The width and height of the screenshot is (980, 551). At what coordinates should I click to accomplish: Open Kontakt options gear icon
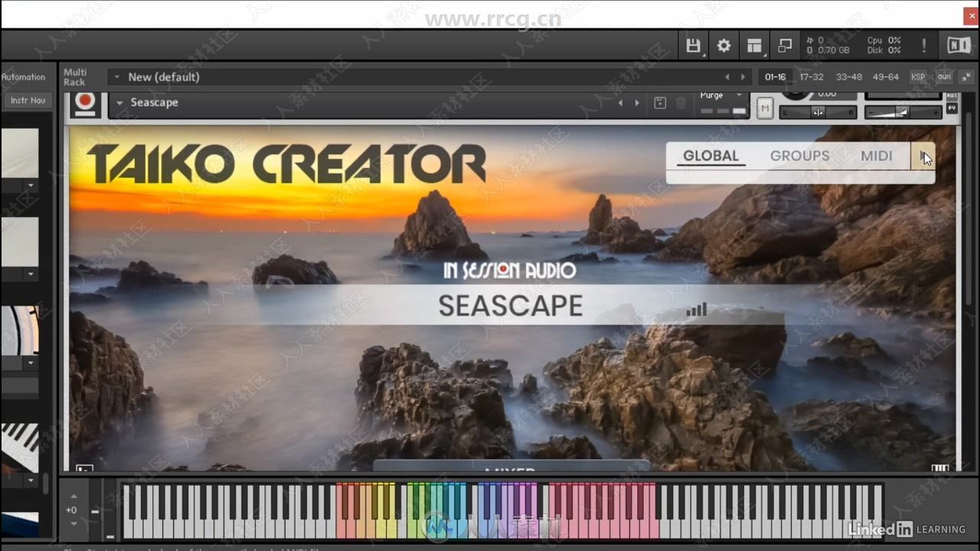tap(724, 46)
